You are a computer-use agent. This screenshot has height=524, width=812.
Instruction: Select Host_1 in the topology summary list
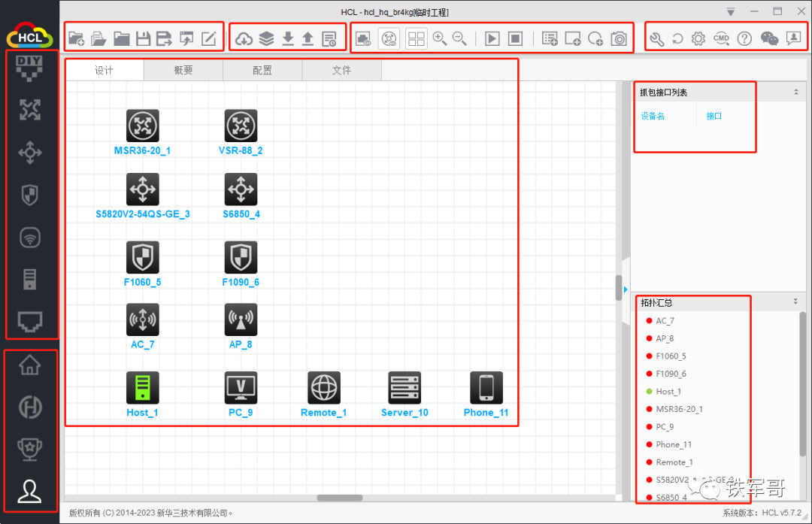[668, 392]
